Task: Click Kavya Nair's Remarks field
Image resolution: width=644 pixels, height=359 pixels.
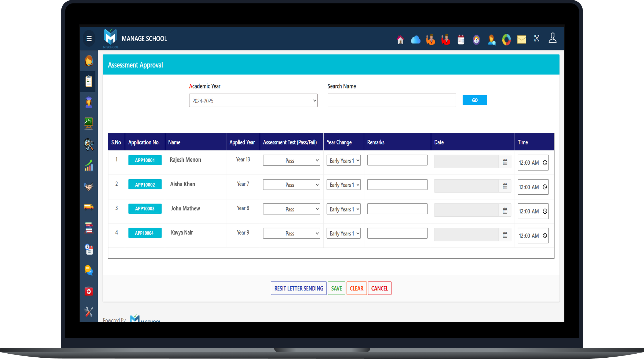Action: tap(397, 233)
